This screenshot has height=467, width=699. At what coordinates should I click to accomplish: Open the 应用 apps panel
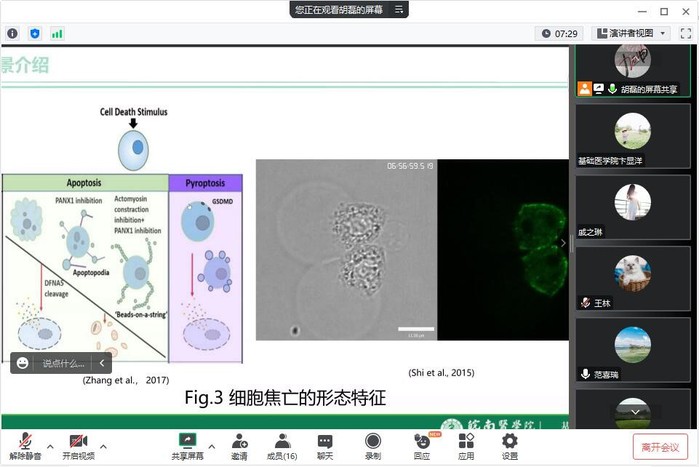466,445
